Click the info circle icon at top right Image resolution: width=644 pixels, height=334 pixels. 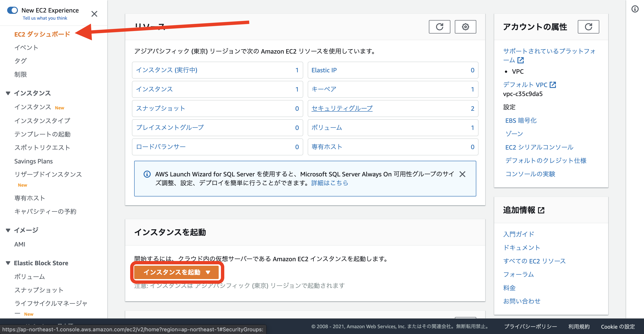[635, 9]
